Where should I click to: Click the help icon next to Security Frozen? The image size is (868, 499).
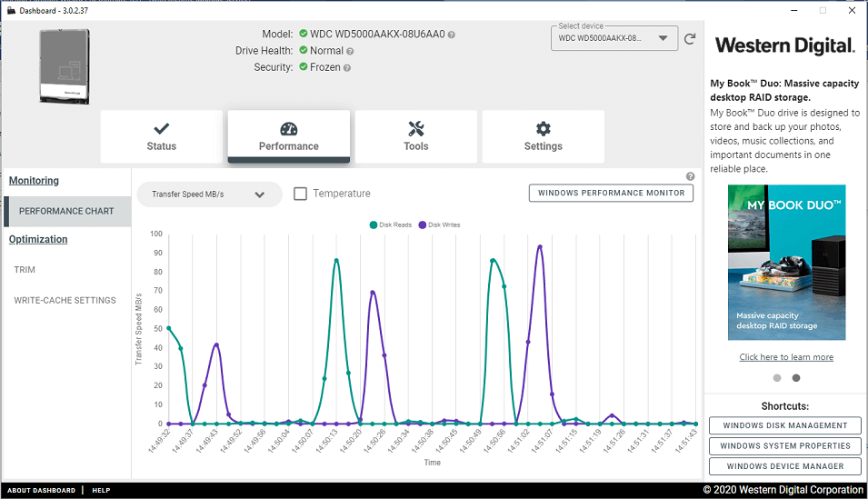(x=346, y=67)
